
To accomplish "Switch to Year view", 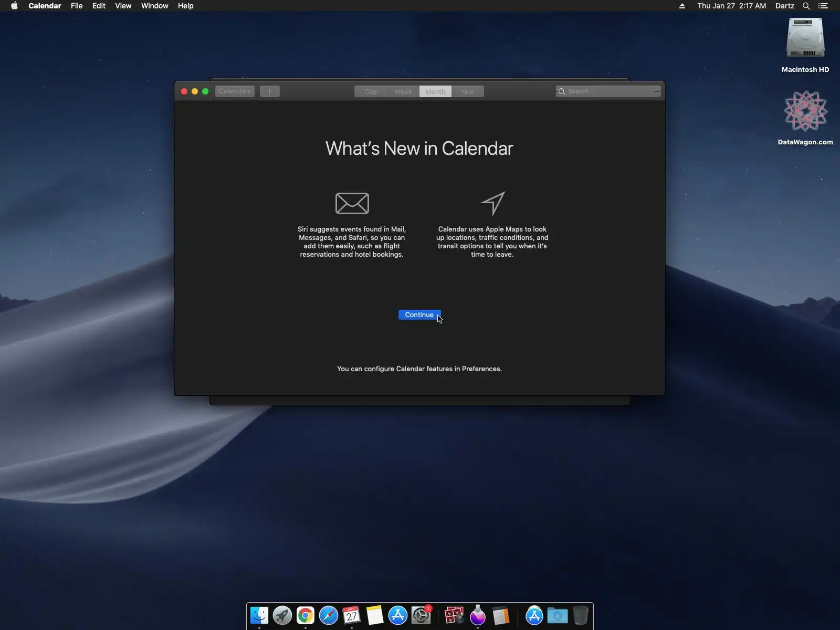I will point(467,91).
